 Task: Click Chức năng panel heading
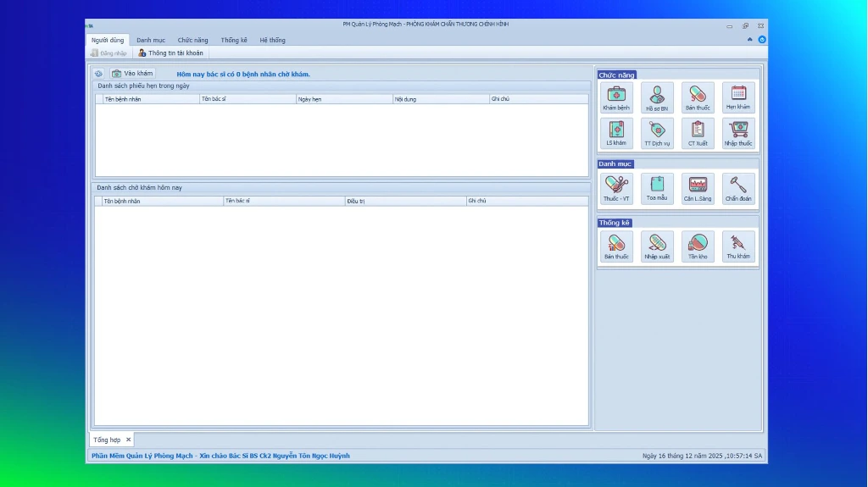pyautogui.click(x=616, y=75)
